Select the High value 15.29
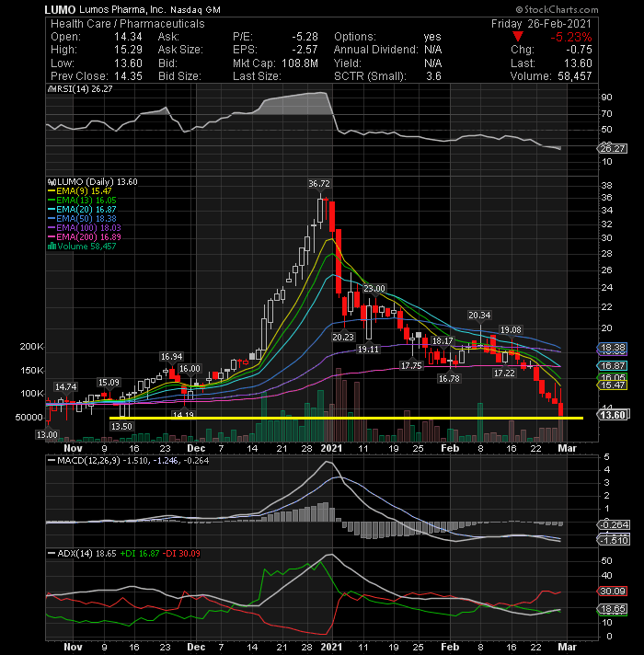The image size is (644, 655). pyautogui.click(x=128, y=50)
